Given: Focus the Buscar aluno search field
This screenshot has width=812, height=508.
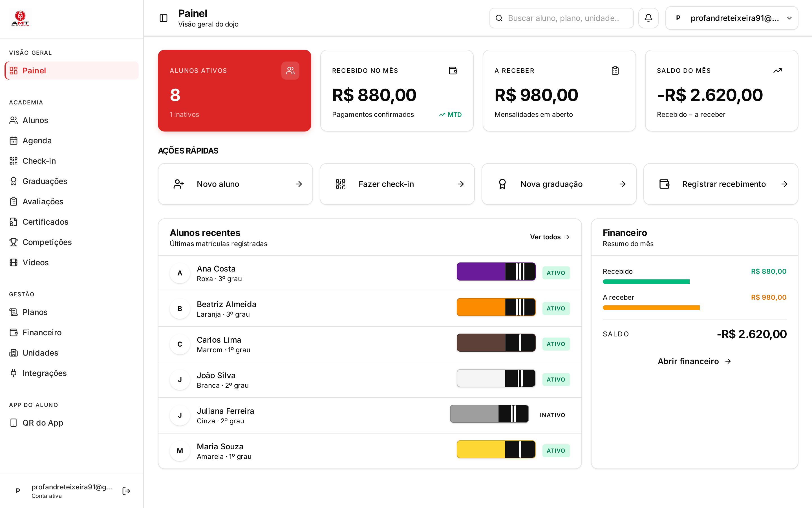Looking at the screenshot, I should click(x=561, y=18).
